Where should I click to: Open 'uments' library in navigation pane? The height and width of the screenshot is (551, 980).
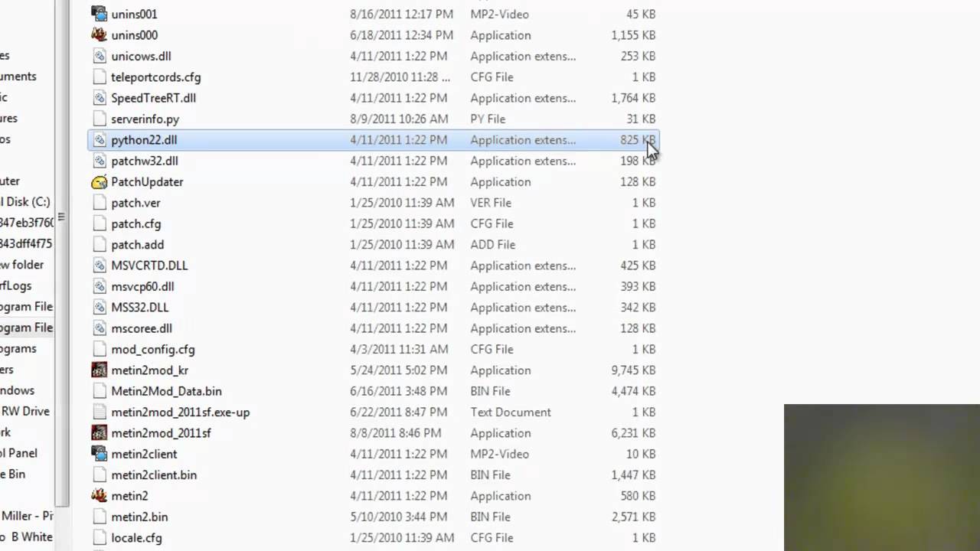pos(18,77)
